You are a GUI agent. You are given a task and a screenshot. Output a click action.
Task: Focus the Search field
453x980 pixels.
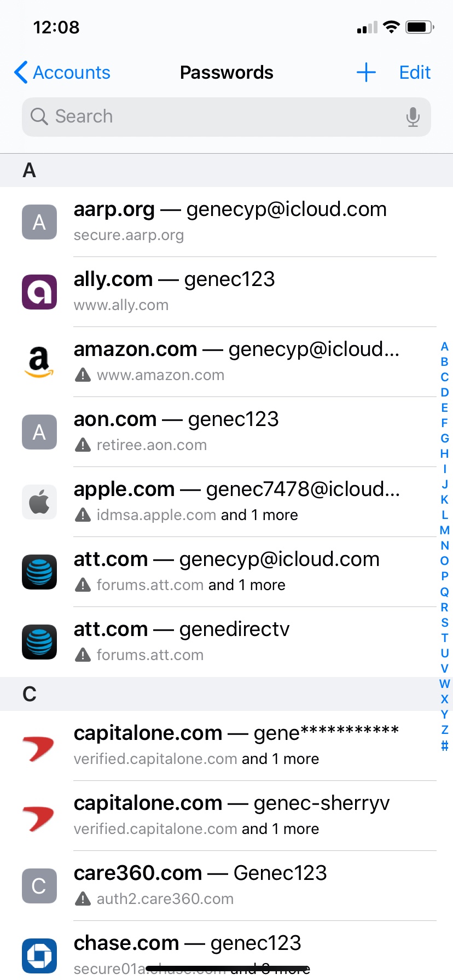219,116
